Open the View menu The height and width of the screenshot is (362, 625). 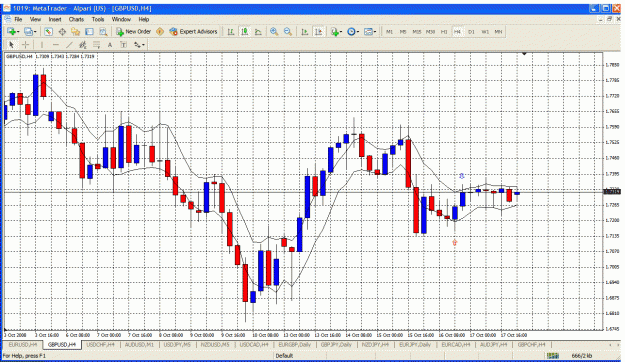point(35,19)
